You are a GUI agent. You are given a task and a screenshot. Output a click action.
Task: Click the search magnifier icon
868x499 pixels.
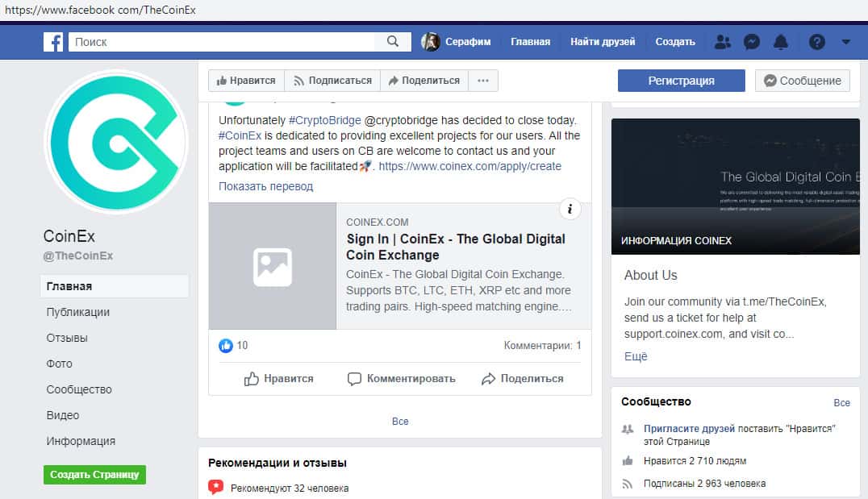click(x=393, y=41)
